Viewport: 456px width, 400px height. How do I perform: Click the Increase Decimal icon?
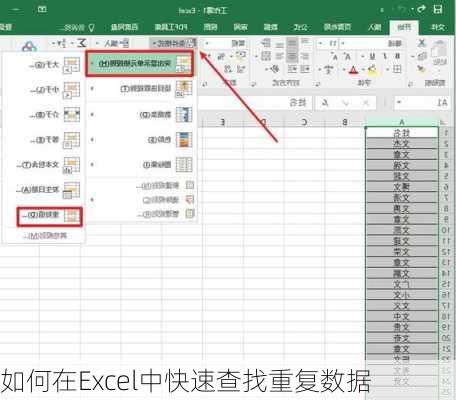[x=241, y=69]
